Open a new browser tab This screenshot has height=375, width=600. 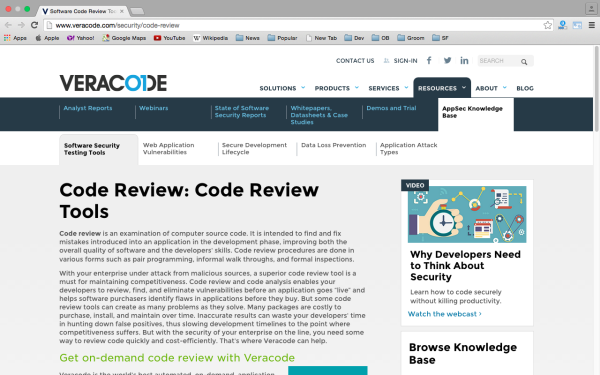pyautogui.click(x=137, y=11)
